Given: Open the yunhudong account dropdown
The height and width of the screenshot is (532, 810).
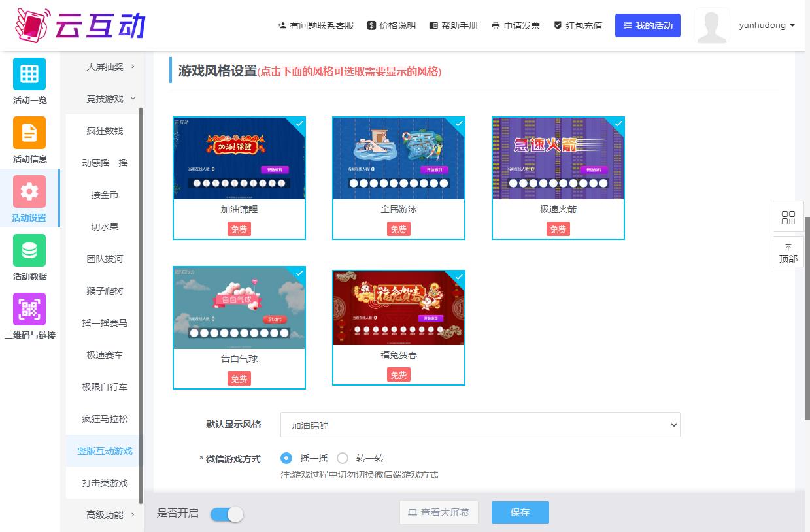Looking at the screenshot, I should (767, 25).
